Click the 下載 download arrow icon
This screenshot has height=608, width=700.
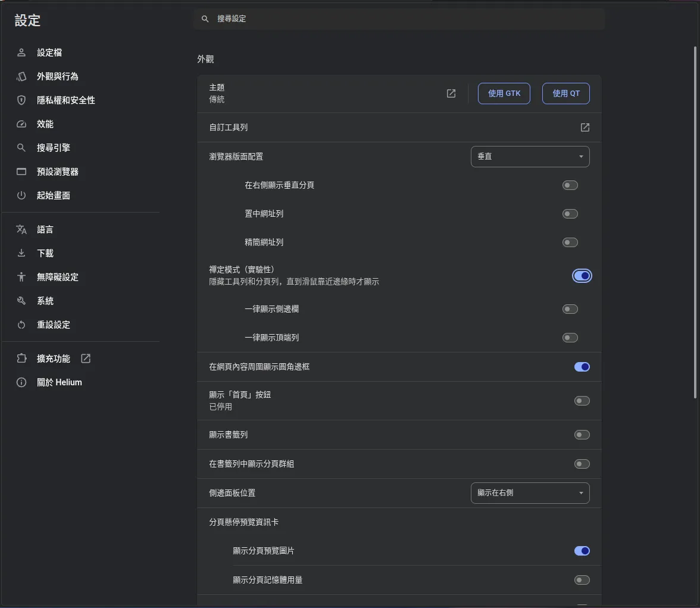pyautogui.click(x=21, y=253)
